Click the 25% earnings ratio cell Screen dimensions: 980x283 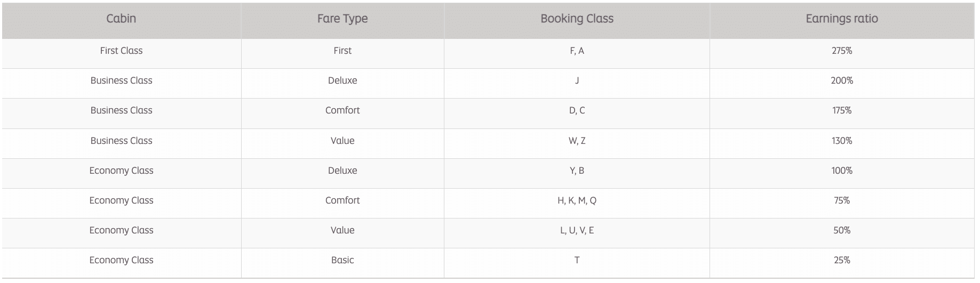click(841, 260)
